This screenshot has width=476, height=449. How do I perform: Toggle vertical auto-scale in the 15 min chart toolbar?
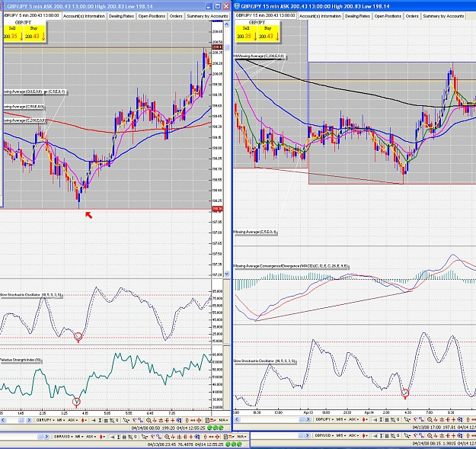(x=381, y=419)
